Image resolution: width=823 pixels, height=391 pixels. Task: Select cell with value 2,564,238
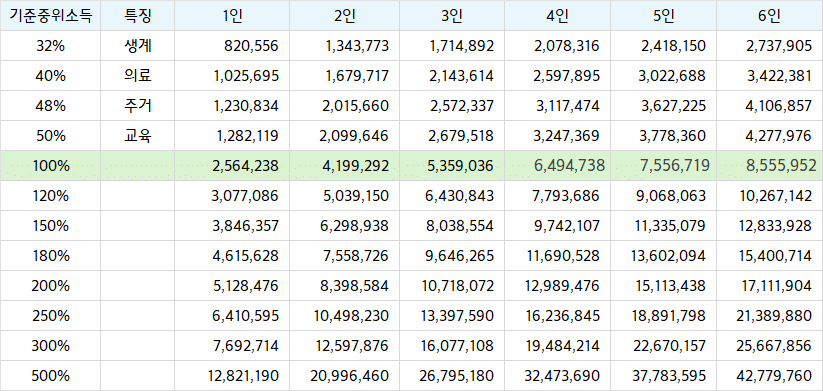coord(232,166)
